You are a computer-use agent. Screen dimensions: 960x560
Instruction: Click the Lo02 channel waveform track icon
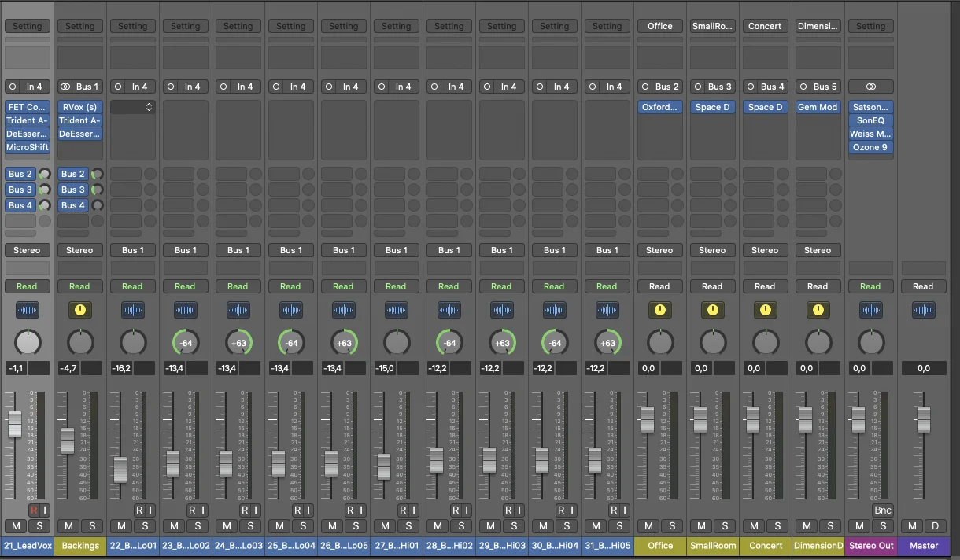[x=186, y=310]
